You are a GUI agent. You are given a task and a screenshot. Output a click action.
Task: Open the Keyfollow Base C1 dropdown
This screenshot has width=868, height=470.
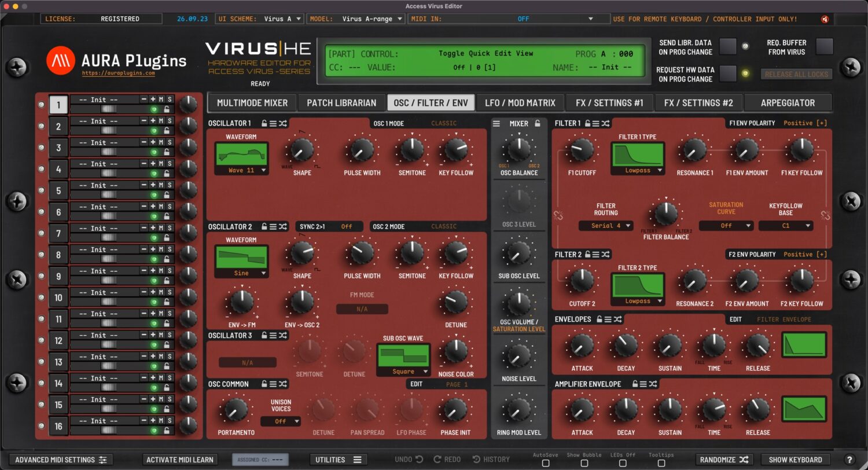786,226
